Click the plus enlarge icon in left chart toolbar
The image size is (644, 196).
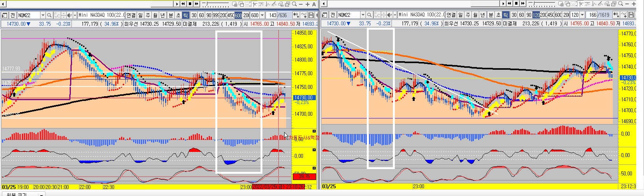[308, 4]
